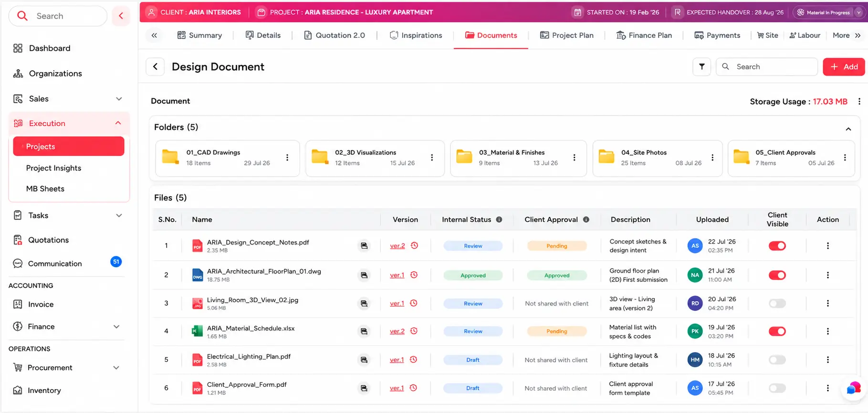Open MB Sheets in sidebar
868x413 pixels.
tap(45, 189)
